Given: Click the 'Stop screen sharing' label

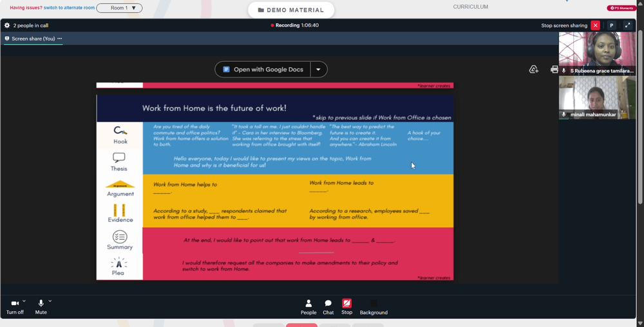Looking at the screenshot, I should click(x=564, y=26).
